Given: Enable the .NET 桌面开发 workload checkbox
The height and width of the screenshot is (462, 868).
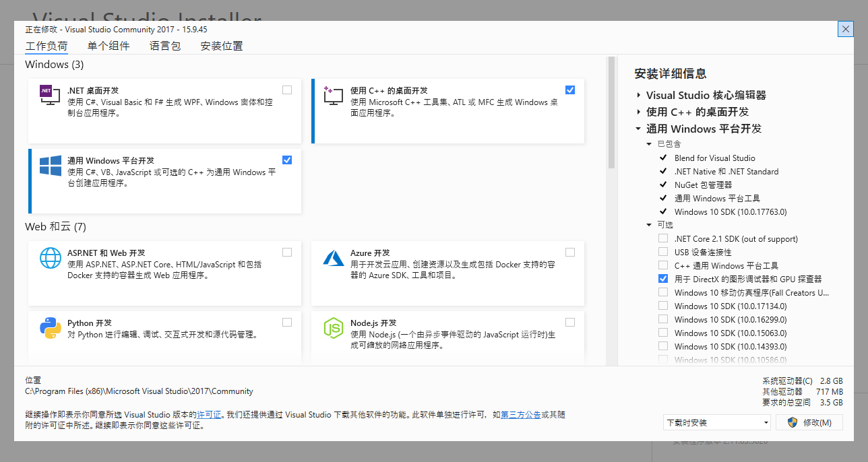Looking at the screenshot, I should (287, 90).
